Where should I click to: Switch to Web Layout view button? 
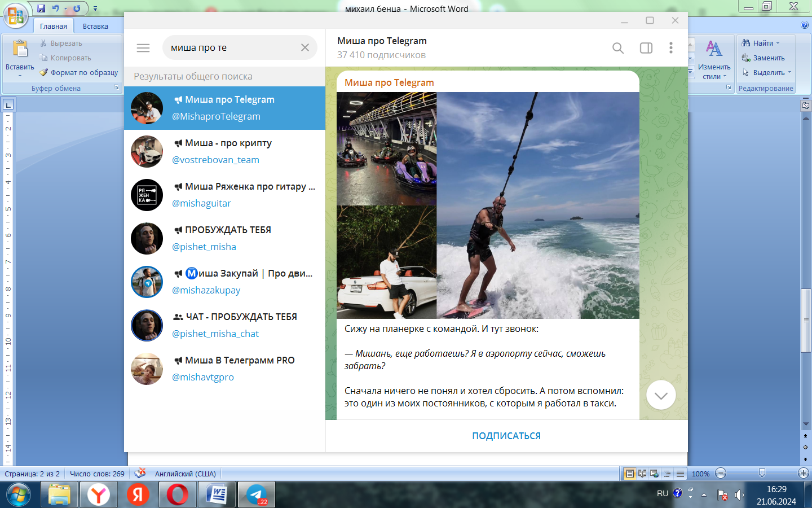click(655, 474)
